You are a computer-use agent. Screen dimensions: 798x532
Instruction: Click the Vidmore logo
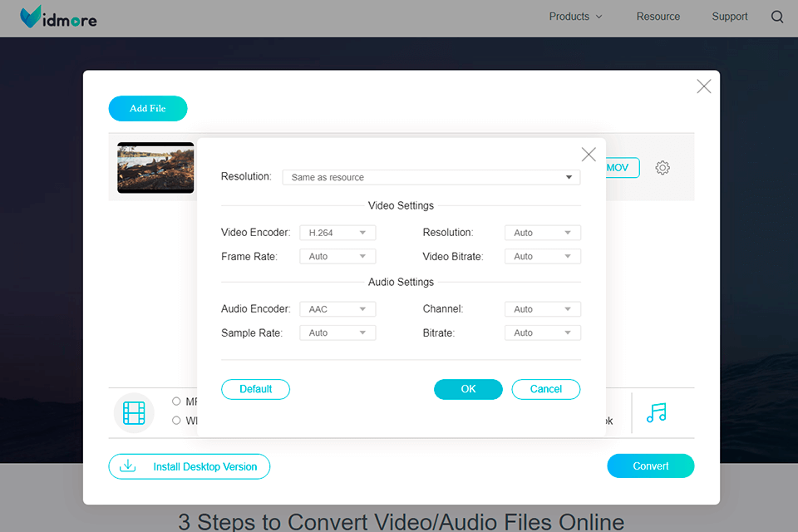tap(58, 17)
